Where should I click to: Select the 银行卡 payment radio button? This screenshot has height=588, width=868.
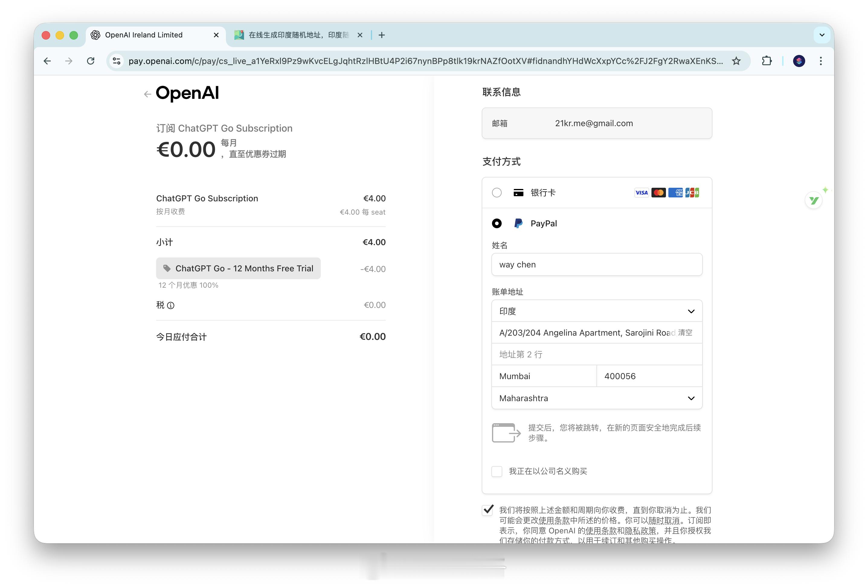click(x=497, y=193)
